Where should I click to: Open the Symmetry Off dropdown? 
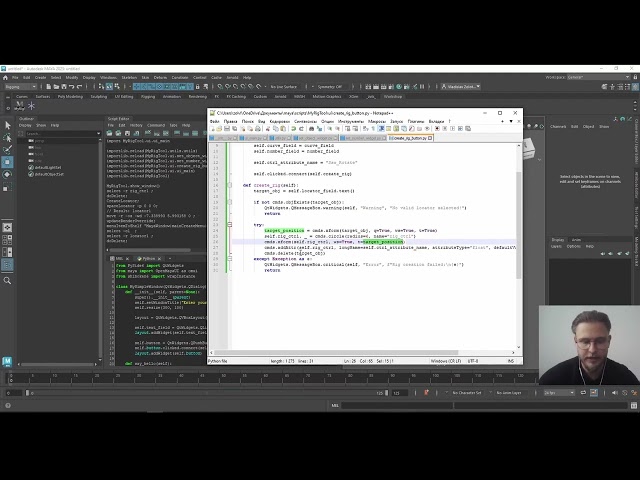pos(332,87)
